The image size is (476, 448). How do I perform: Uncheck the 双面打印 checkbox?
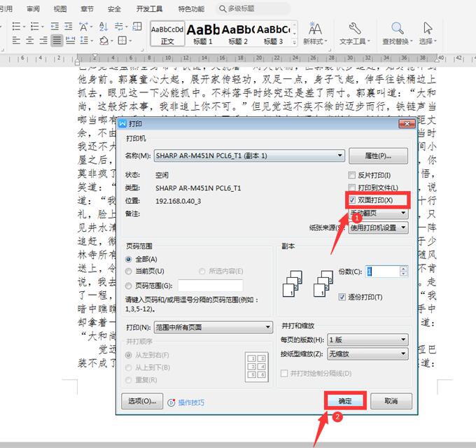[352, 200]
